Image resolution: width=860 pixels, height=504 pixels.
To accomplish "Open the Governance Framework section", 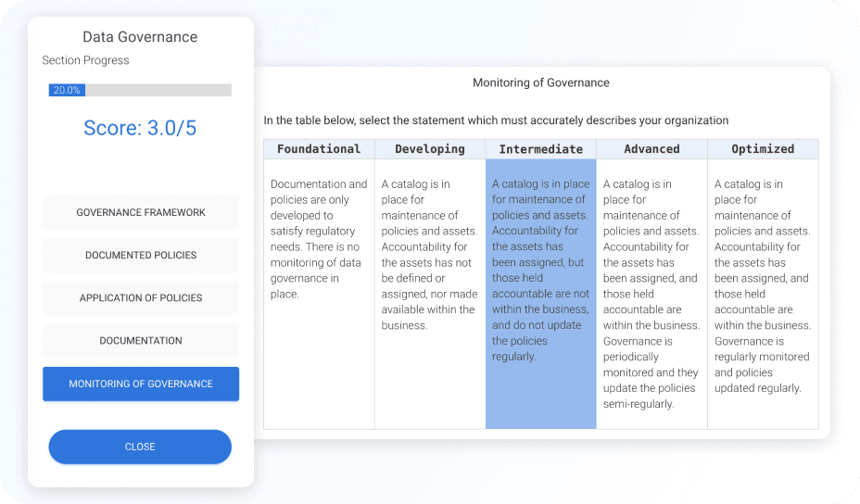I will click(141, 213).
